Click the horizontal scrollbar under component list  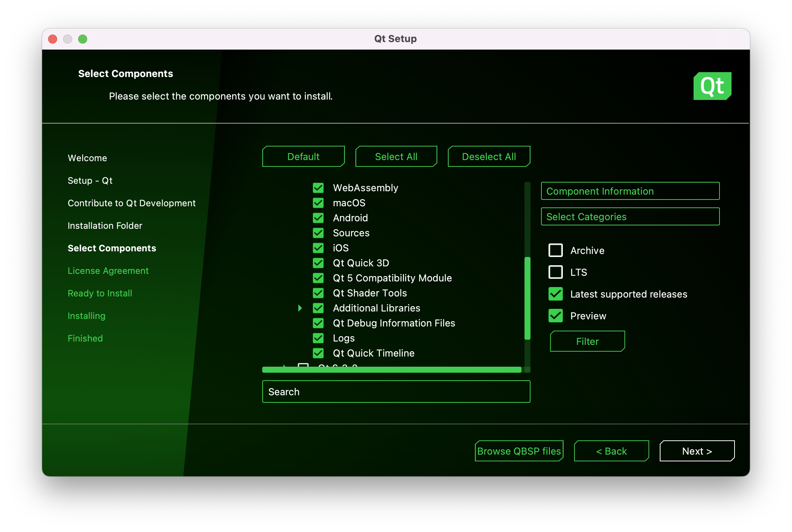[x=391, y=370]
